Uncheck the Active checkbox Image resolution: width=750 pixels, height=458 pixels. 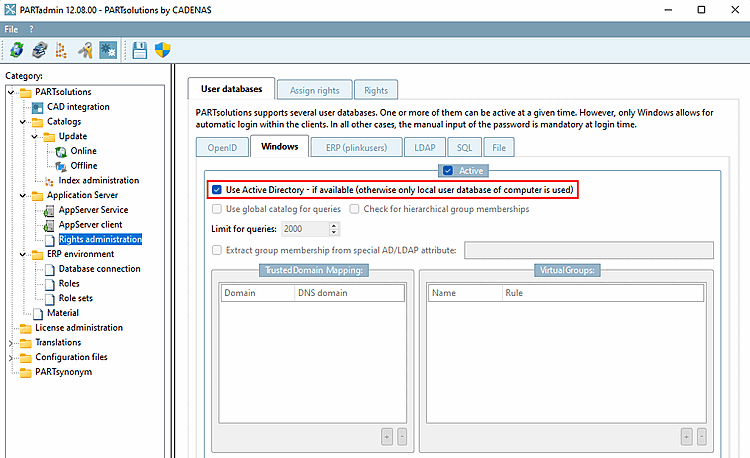coord(448,171)
